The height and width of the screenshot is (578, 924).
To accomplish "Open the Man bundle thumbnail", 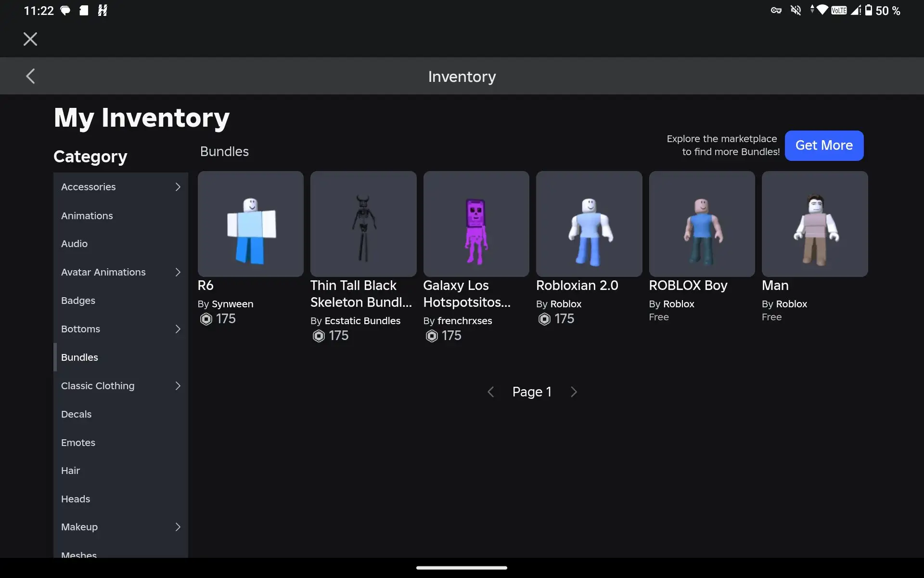I will [x=815, y=224].
